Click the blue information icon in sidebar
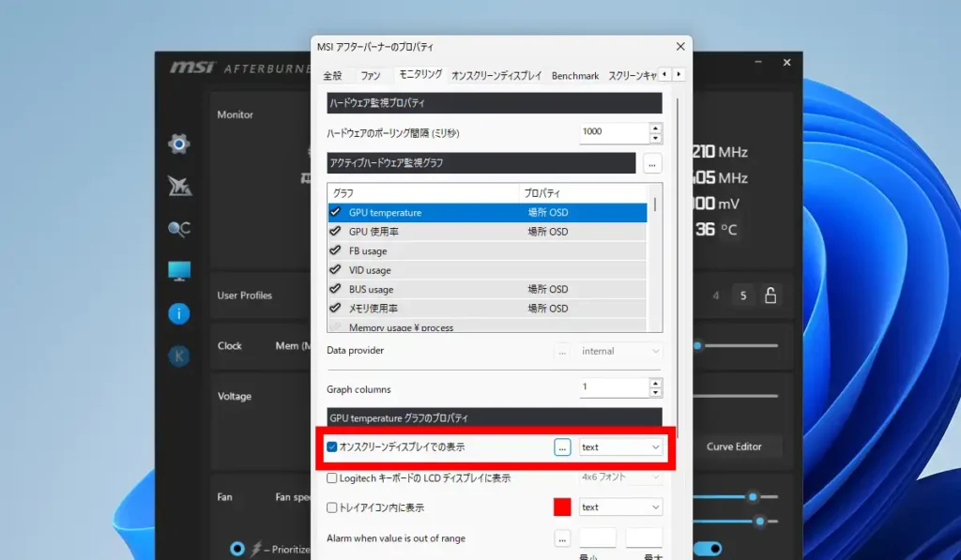961x560 pixels. pyautogui.click(x=178, y=313)
